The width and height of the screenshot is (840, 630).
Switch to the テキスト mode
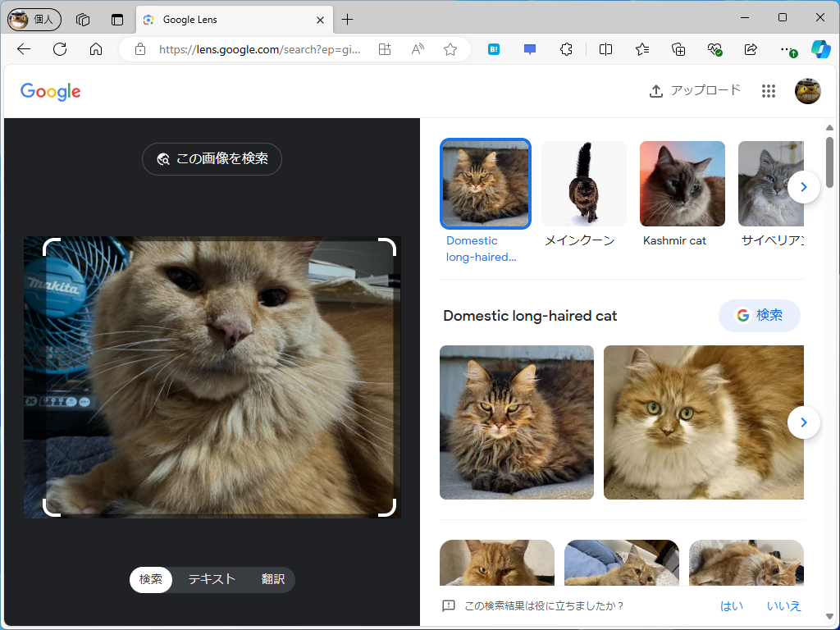coord(211,580)
